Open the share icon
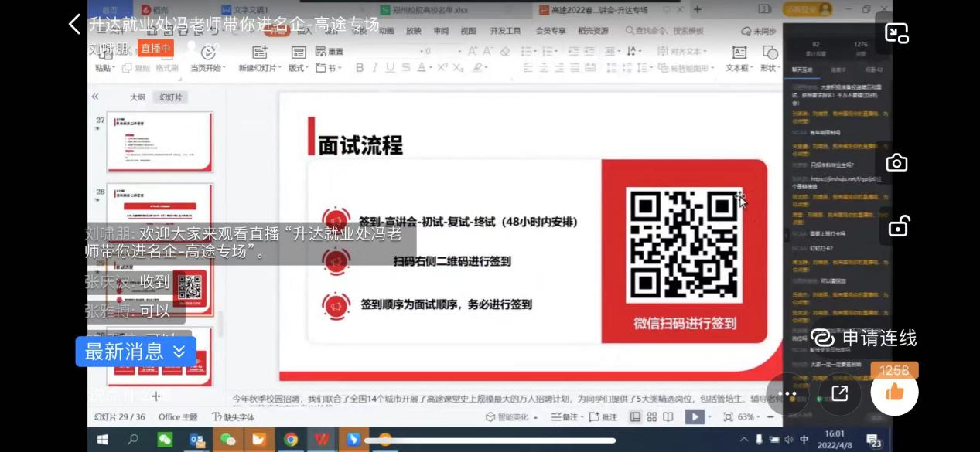The width and height of the screenshot is (980, 452). [x=839, y=393]
